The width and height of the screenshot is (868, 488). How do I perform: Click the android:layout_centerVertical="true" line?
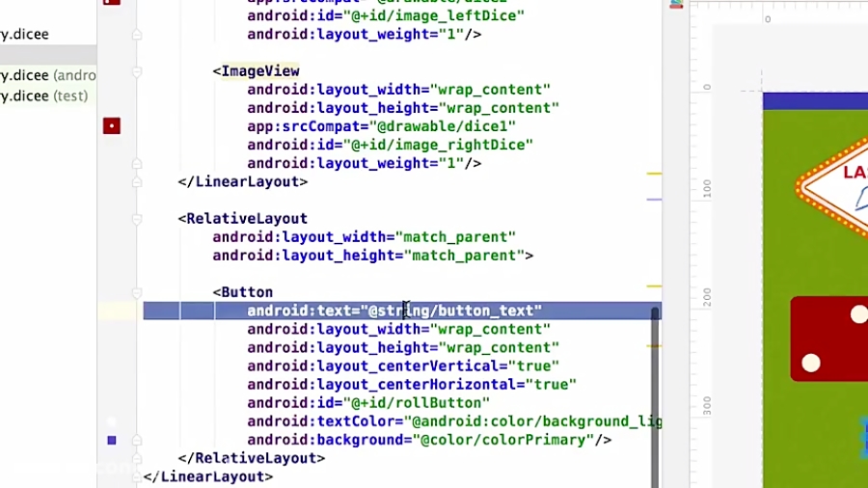pos(403,366)
